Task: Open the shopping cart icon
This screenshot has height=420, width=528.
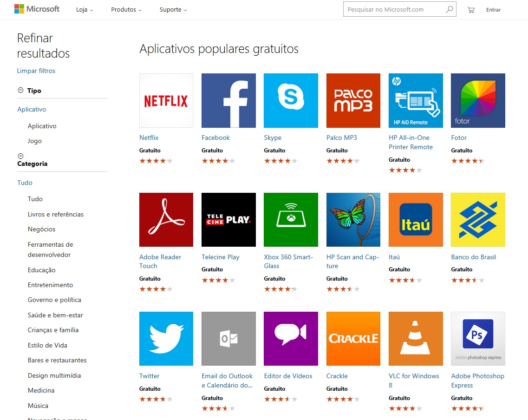Action: coord(471,10)
